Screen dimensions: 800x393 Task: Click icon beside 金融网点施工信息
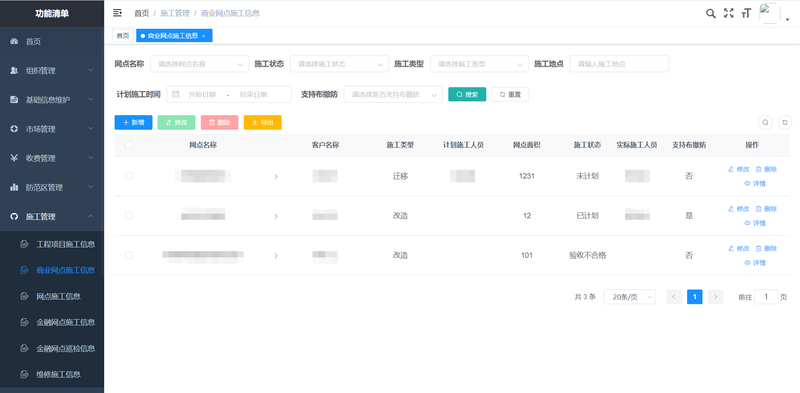coord(24,323)
